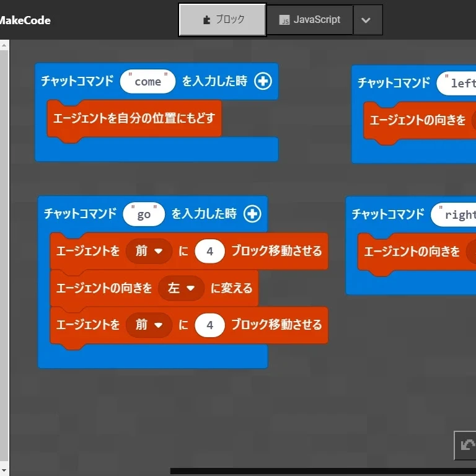Select エージェントの向きを block under right command
476x476 pixels.
(x=416, y=252)
